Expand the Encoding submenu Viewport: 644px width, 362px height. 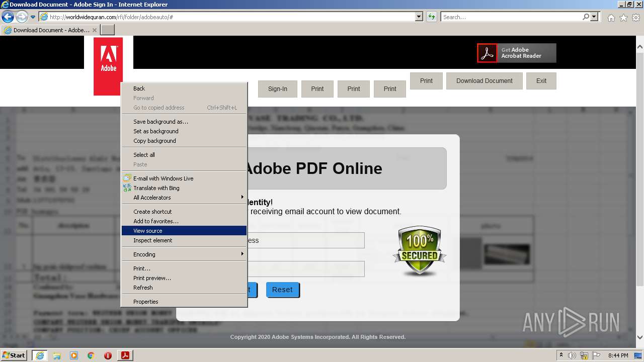pos(184,254)
